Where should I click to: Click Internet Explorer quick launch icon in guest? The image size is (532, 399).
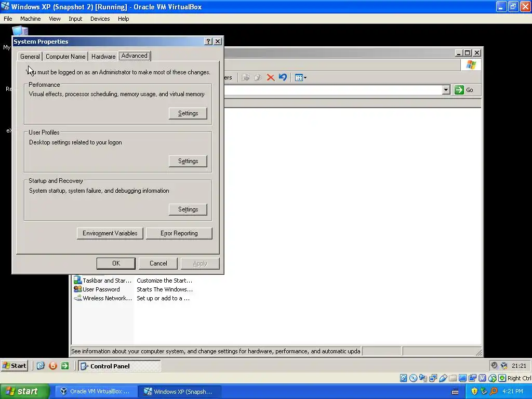pyautogui.click(x=41, y=366)
